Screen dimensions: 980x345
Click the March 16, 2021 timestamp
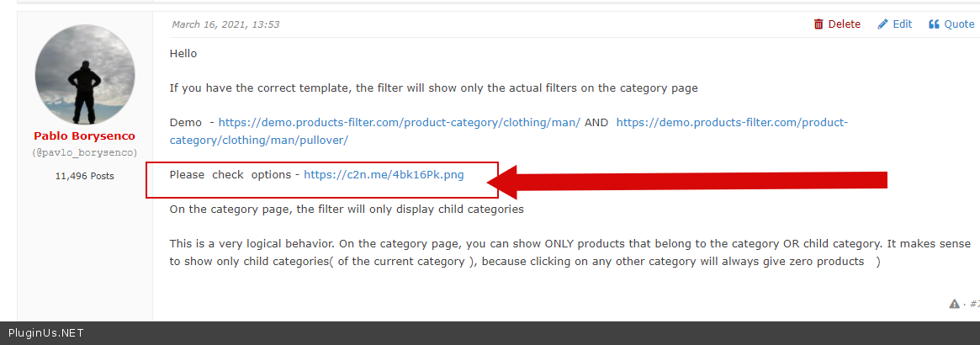(225, 24)
